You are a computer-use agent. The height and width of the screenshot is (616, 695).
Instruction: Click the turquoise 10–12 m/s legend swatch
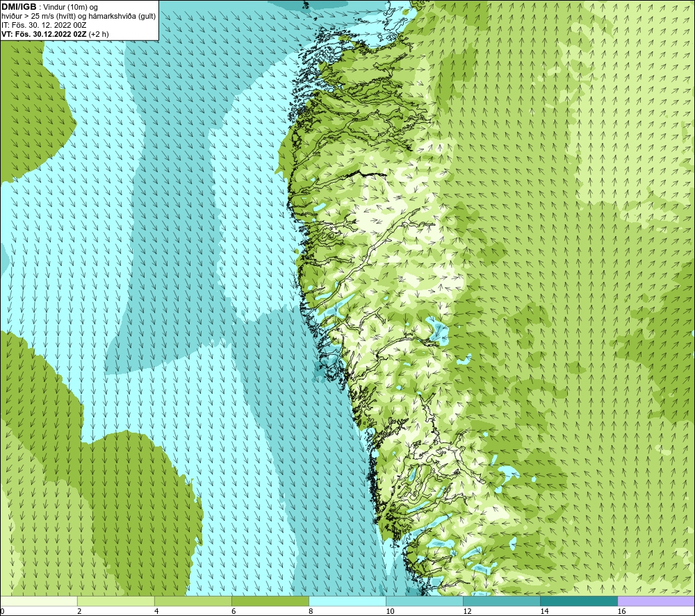424,601
